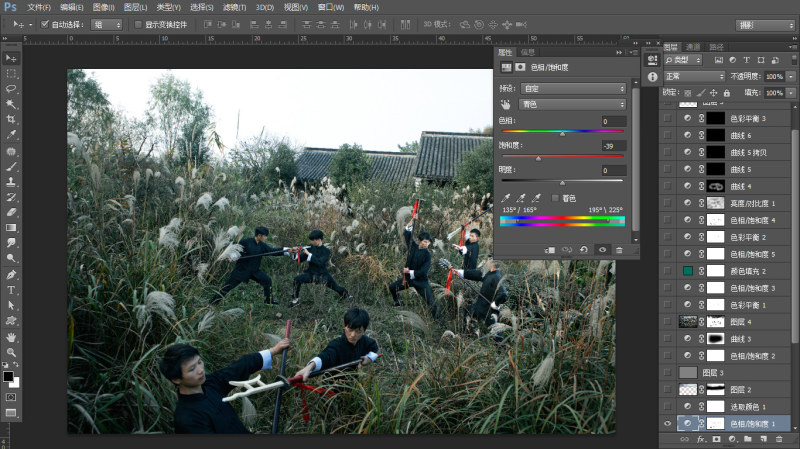Image resolution: width=800 pixels, height=449 pixels.
Task: Click the saturation slider handle
Action: coord(538,159)
